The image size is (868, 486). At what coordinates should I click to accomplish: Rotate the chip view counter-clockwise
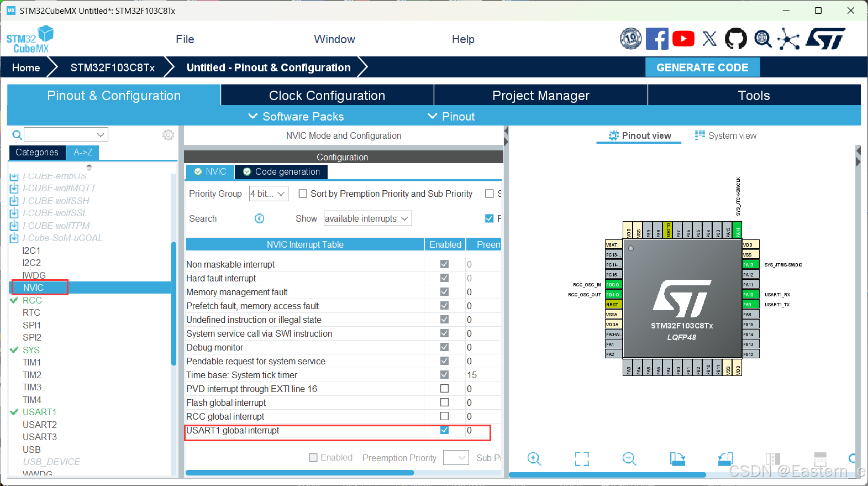725,459
